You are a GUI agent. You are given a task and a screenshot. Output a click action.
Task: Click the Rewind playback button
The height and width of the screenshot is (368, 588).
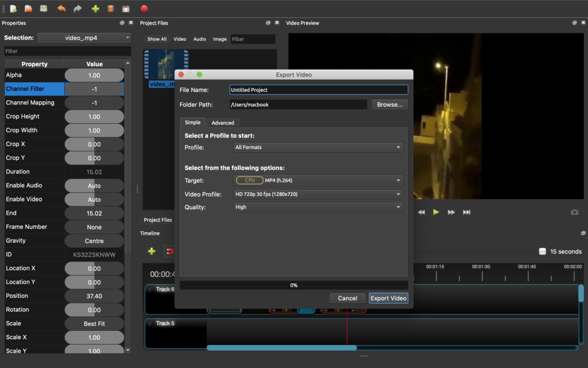(421, 212)
